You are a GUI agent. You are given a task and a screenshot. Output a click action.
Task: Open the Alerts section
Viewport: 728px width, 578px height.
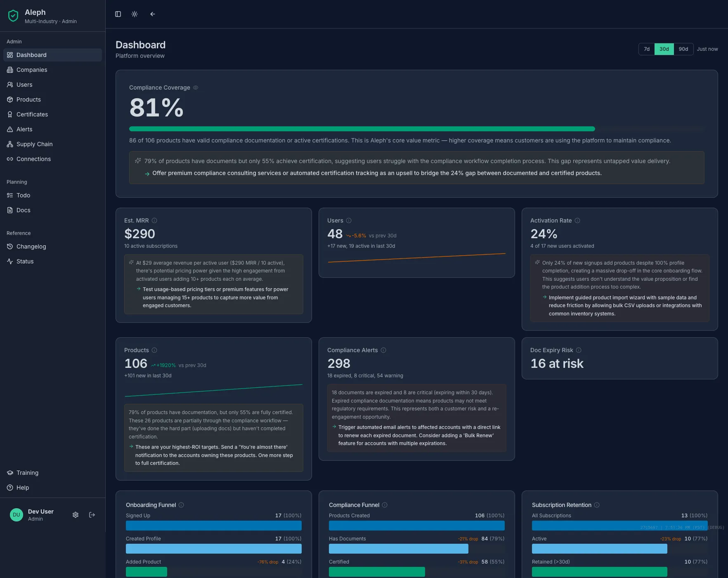[25, 129]
